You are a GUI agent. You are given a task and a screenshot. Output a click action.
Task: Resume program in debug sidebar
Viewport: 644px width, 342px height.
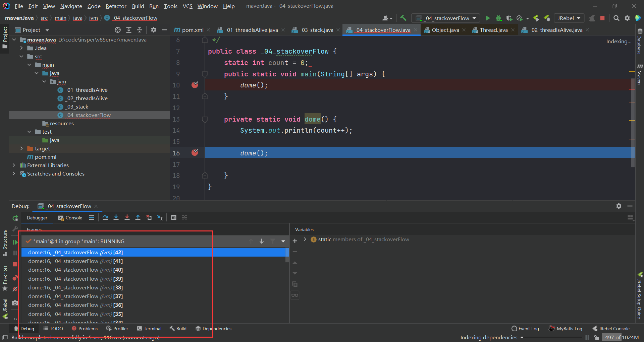[x=15, y=242]
